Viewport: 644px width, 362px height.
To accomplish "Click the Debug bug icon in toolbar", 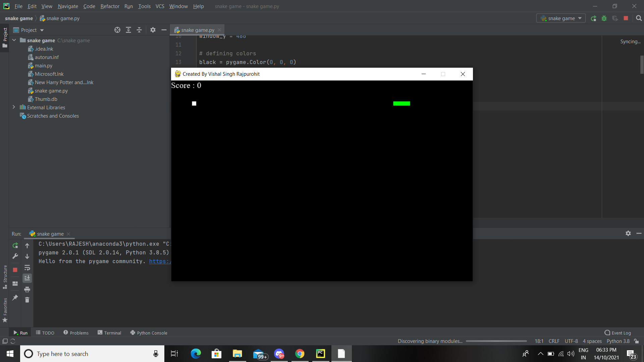I will tap(604, 18).
